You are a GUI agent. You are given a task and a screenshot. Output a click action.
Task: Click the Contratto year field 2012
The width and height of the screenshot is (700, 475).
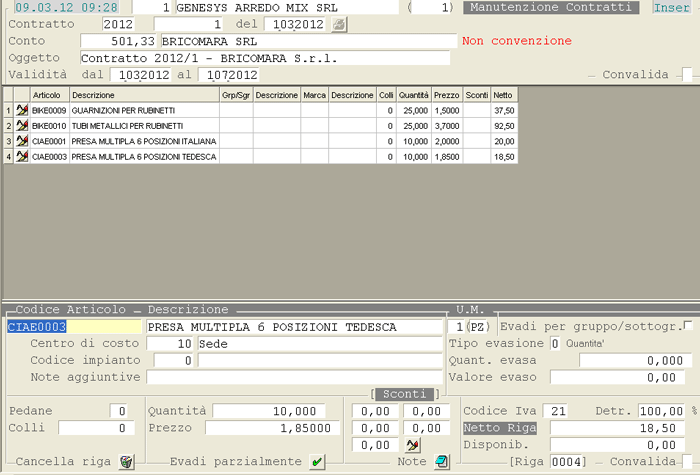pos(118,24)
